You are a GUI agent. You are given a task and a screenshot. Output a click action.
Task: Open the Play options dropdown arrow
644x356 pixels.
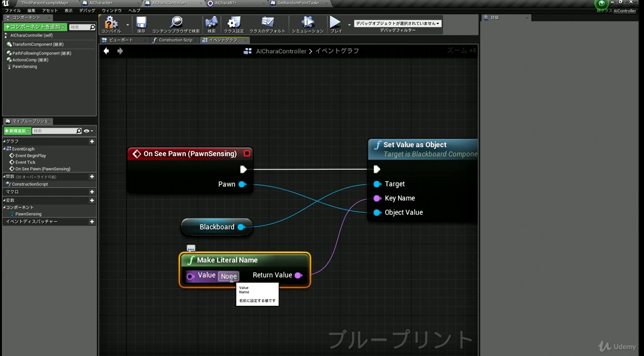(x=349, y=25)
